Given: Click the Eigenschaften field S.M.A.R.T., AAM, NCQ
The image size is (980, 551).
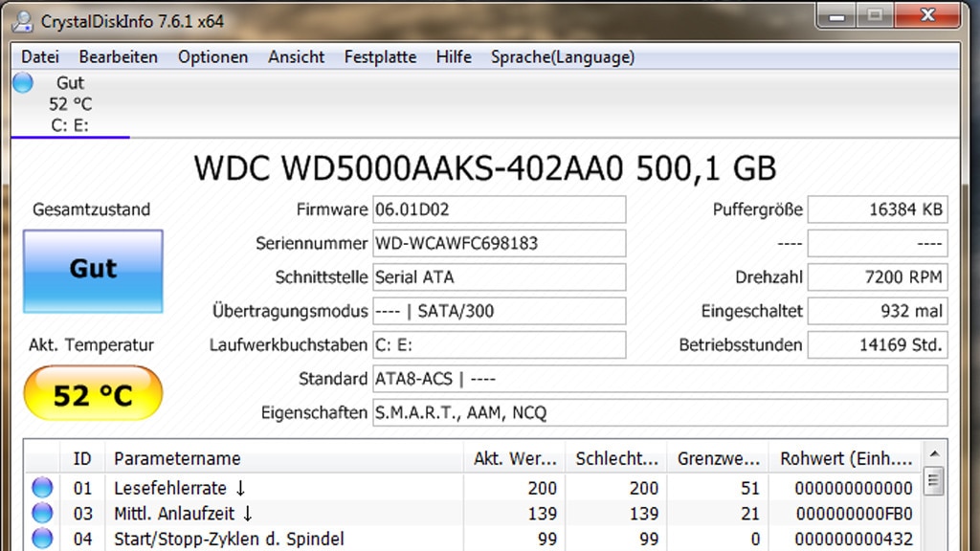Looking at the screenshot, I should point(660,412).
